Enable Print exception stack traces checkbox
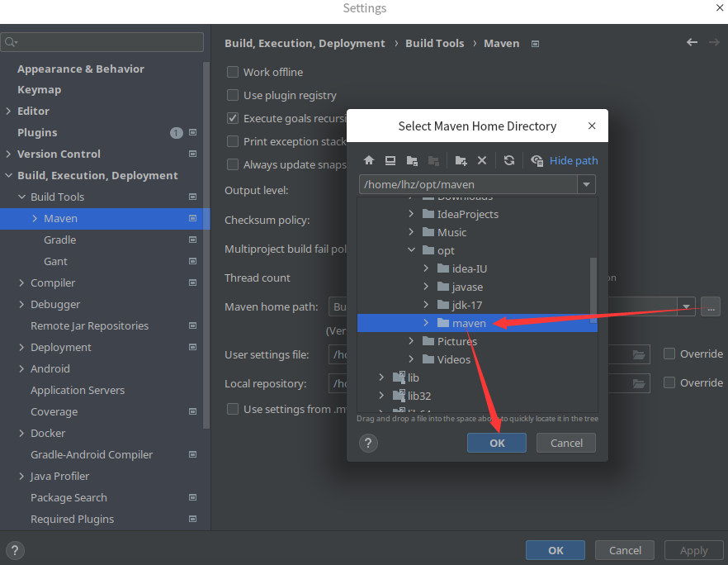Image resolution: width=728 pixels, height=565 pixels. [233, 141]
